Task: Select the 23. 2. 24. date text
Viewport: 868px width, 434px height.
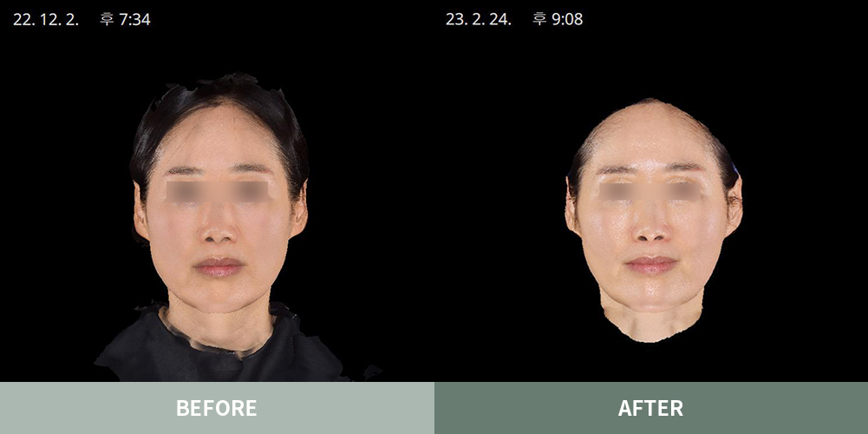Action: click(478, 19)
